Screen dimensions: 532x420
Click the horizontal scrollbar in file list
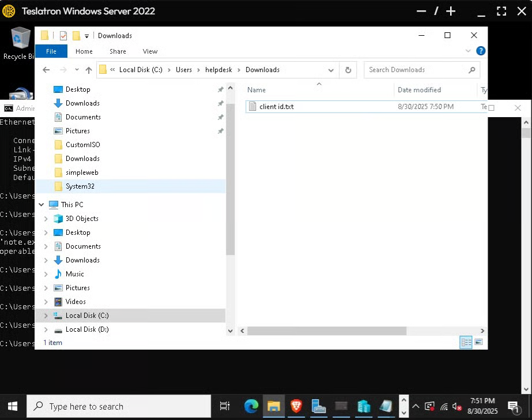tap(326, 331)
